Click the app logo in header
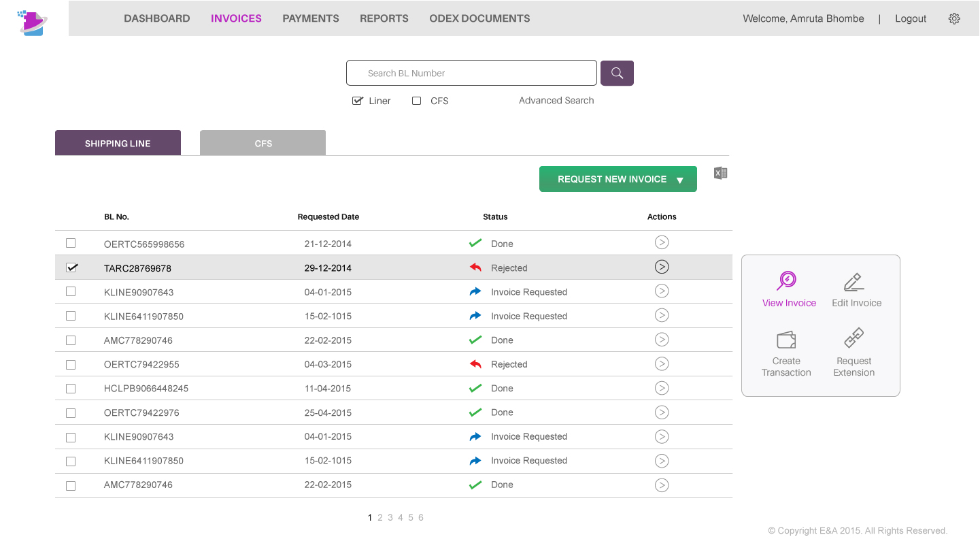Viewport: 980px width, 552px height. coord(32,22)
